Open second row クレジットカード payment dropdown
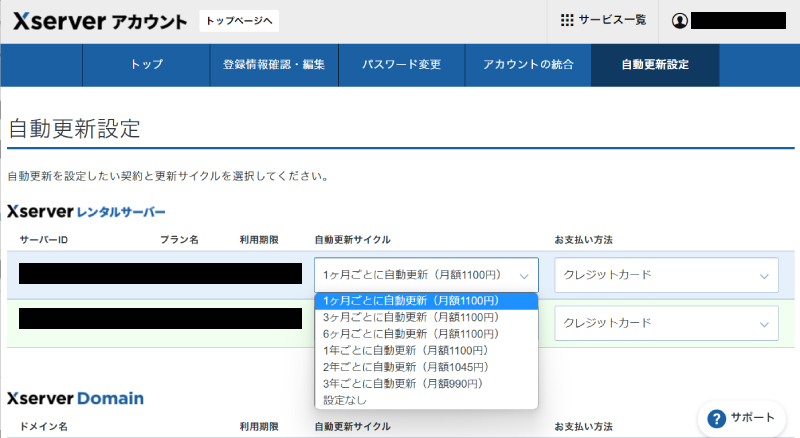 point(666,323)
